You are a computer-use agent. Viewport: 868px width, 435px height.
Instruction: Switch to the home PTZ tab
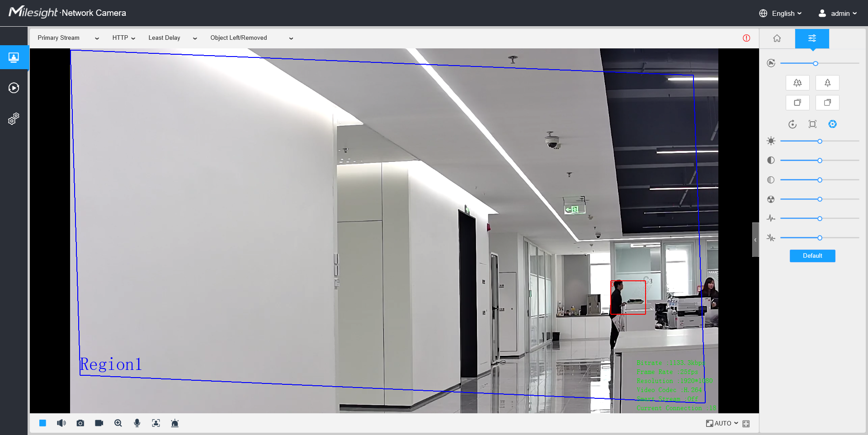[777, 38]
